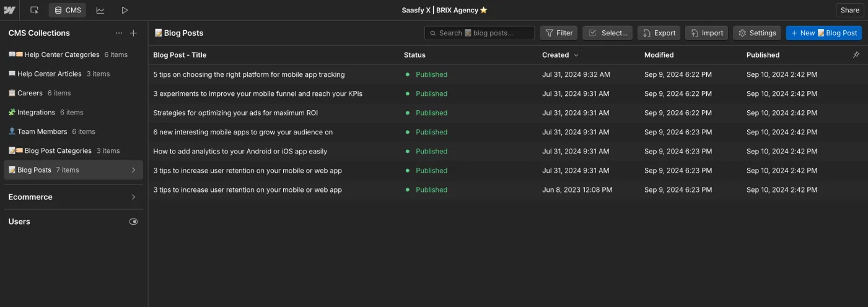Screen dimensions: 868x307
Task: Click the Import button
Action: click(x=706, y=33)
